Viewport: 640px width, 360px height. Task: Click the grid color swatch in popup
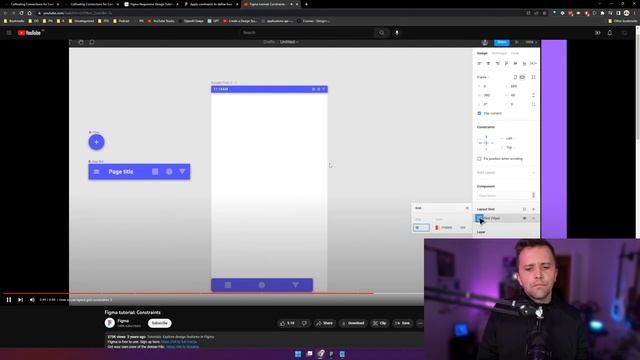[437, 227]
